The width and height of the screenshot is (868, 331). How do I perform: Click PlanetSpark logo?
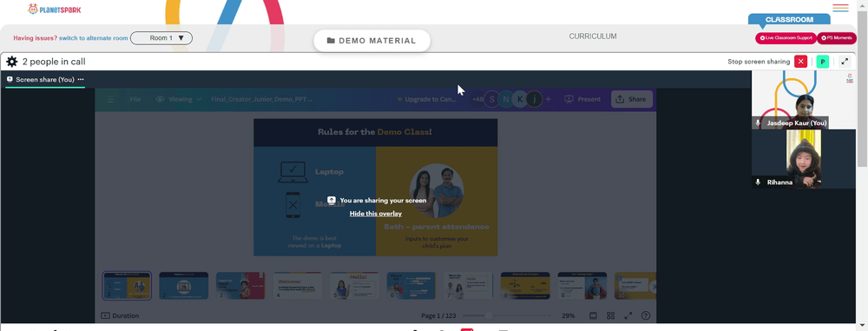tap(54, 9)
